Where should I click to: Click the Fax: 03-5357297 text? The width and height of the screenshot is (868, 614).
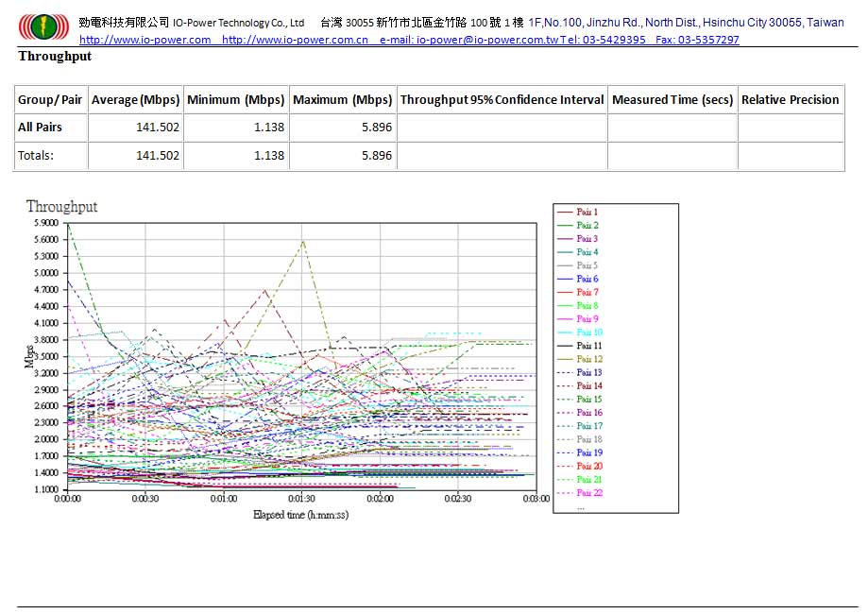(x=697, y=40)
